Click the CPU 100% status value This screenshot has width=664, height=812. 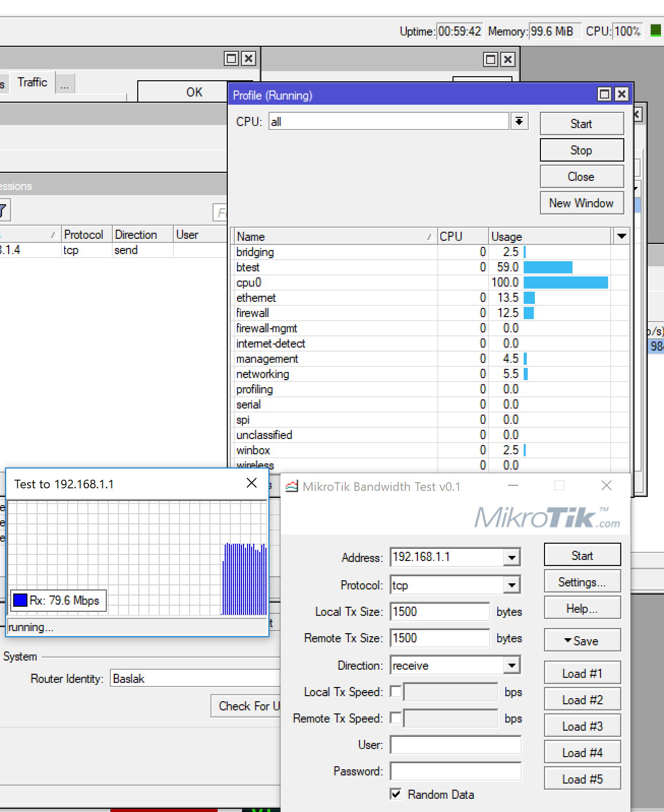627,32
